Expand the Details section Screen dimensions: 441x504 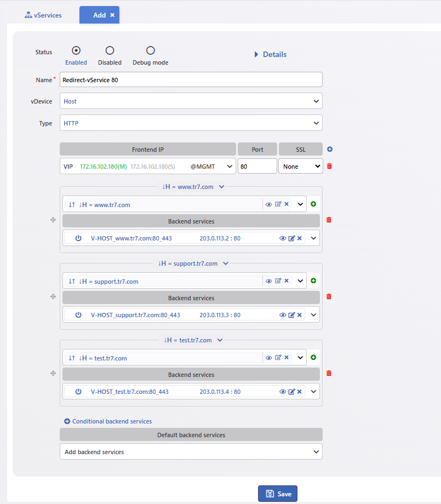(x=271, y=54)
